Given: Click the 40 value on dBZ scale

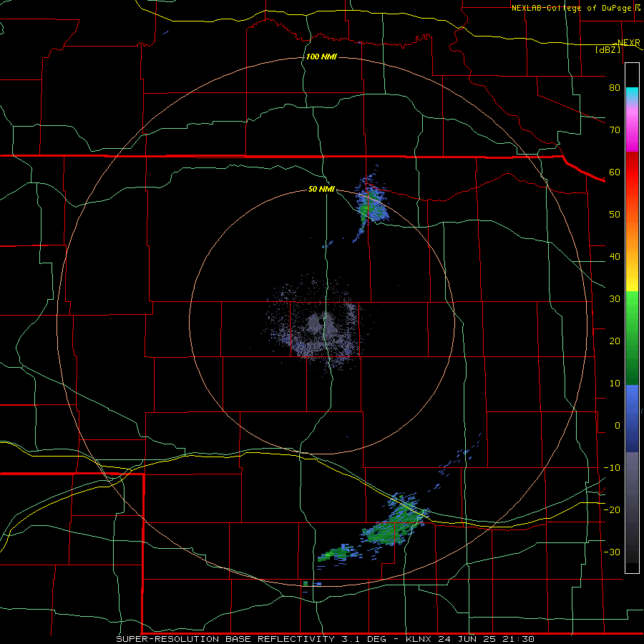Looking at the screenshot, I should (x=615, y=257).
